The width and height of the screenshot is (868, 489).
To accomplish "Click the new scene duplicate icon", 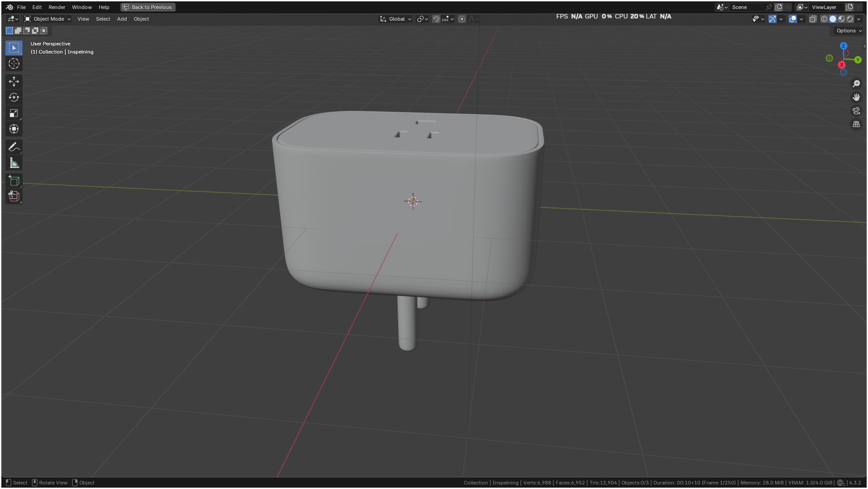I will pyautogui.click(x=778, y=7).
